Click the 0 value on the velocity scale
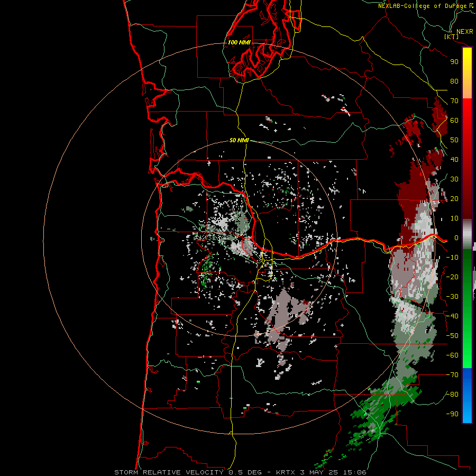The image size is (476, 476). 456,238
